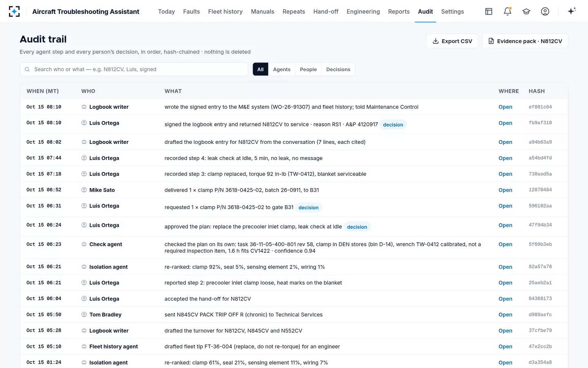The width and height of the screenshot is (588, 368).
Task: Click the timestamp Oct 15 07:44
Action: tap(44, 158)
